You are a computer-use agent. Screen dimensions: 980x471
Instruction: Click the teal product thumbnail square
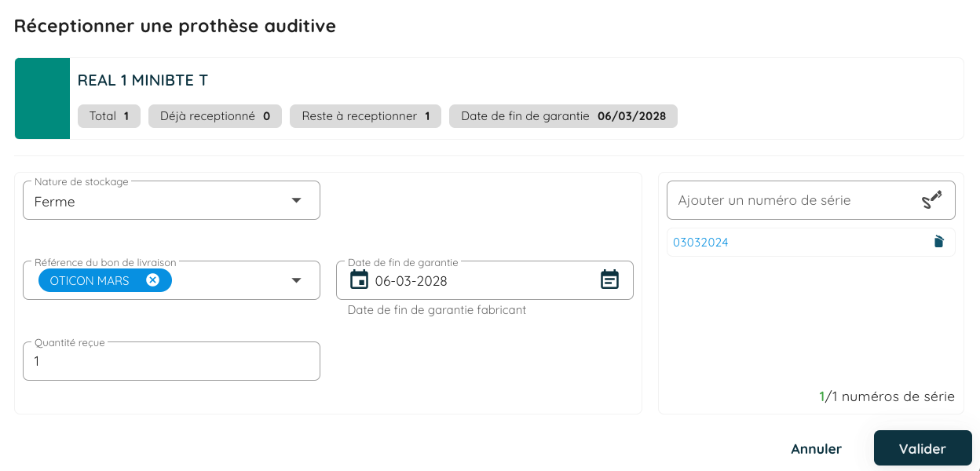pos(42,98)
